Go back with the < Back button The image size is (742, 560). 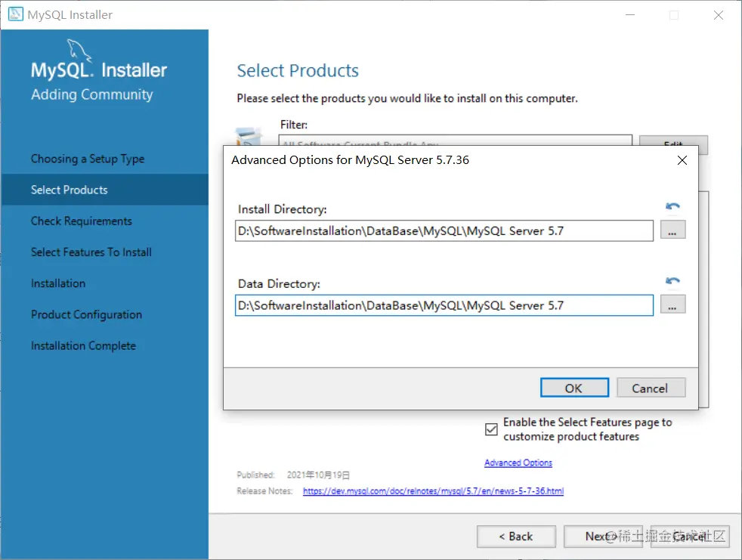tap(516, 537)
